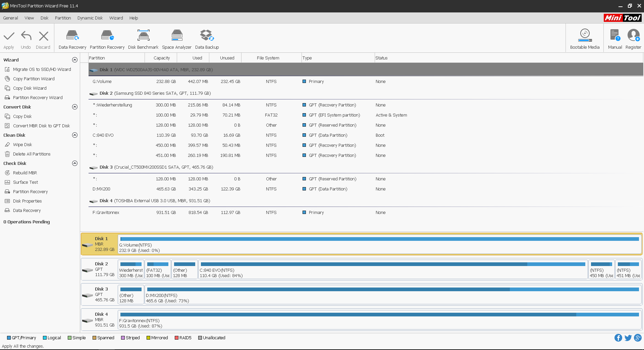This screenshot has width=644, height=350.
Task: Select the D:MX200 partition row
Action: [366, 189]
